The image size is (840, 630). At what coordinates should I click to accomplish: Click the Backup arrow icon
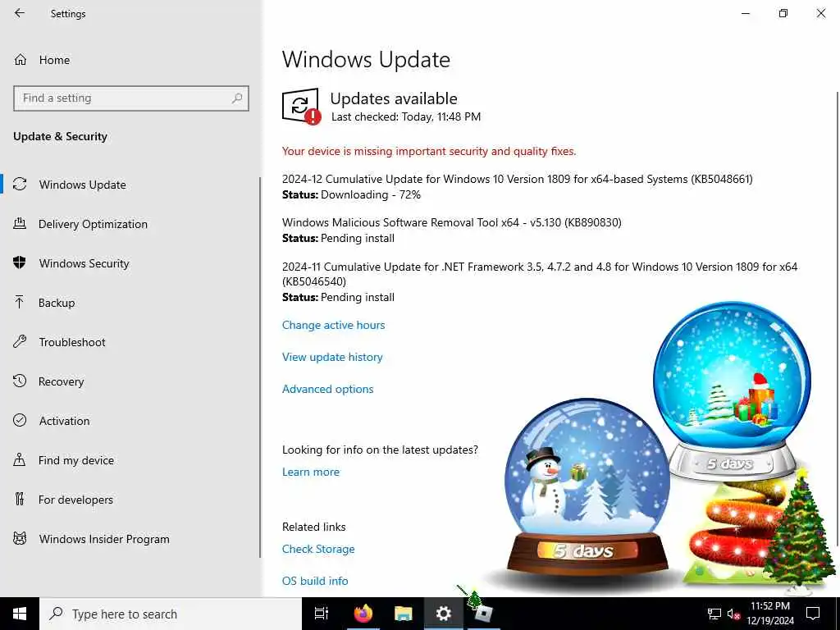pyautogui.click(x=20, y=302)
